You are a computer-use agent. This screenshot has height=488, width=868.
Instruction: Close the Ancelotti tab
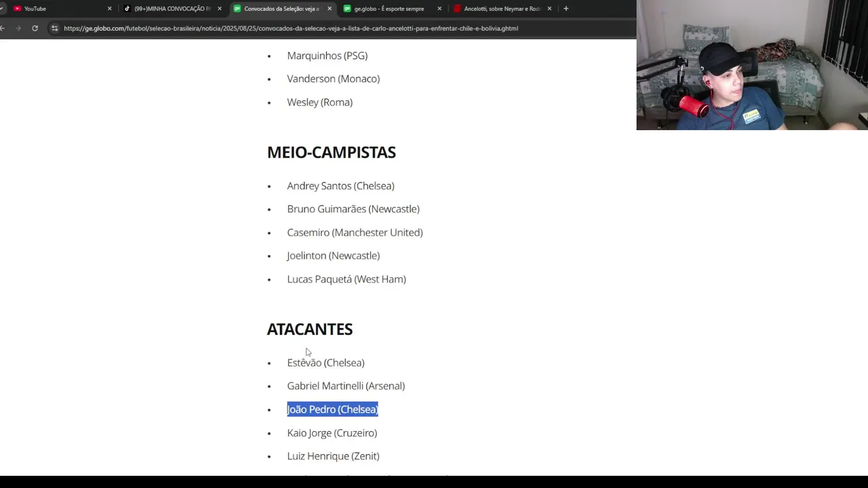point(549,9)
